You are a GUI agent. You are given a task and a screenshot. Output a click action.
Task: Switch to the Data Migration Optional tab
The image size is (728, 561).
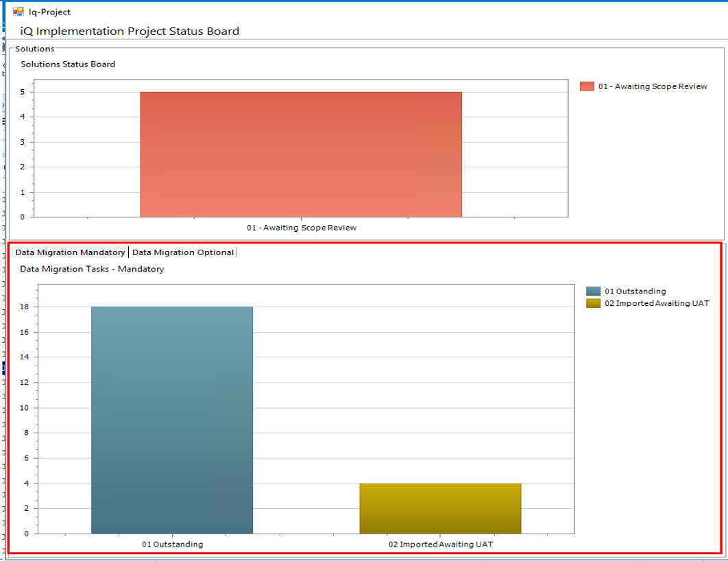click(x=183, y=252)
